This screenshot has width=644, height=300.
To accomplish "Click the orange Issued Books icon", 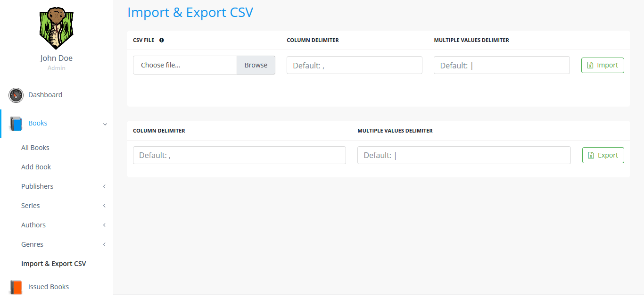I will pos(16,287).
